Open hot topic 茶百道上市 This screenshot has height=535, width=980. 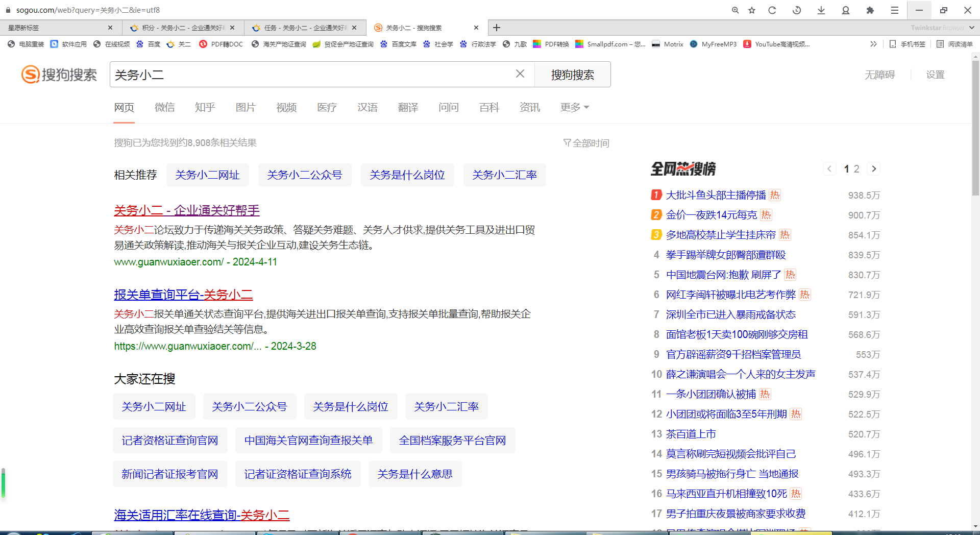point(691,434)
